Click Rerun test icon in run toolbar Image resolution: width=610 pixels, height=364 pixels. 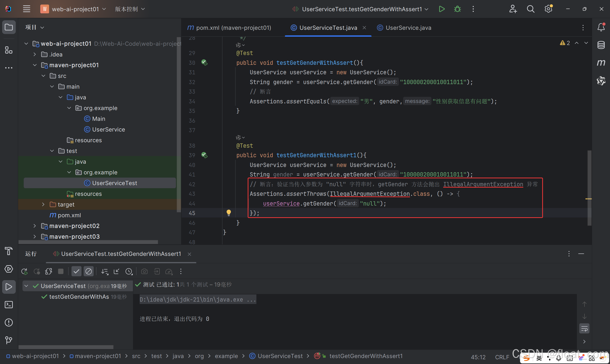coord(24,272)
